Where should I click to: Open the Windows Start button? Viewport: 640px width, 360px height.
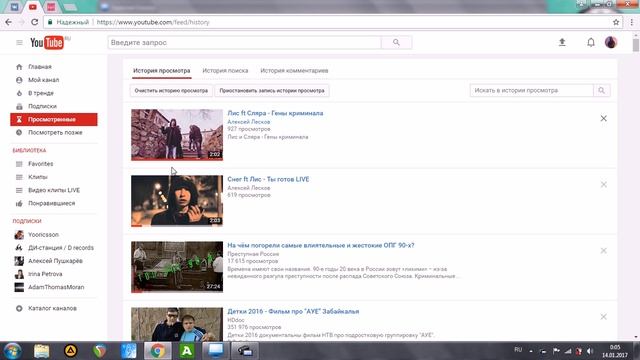pyautogui.click(x=12, y=351)
